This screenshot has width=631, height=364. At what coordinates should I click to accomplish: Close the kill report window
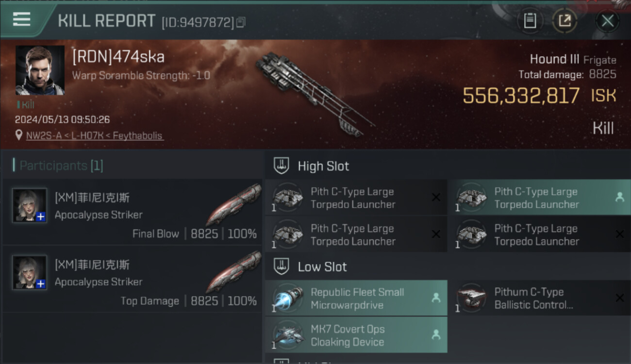click(607, 21)
